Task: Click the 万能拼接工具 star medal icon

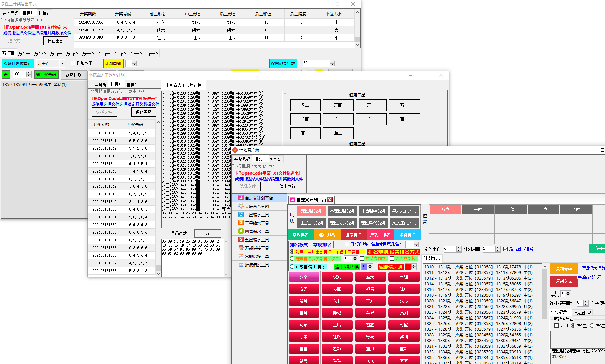Action: (241, 248)
